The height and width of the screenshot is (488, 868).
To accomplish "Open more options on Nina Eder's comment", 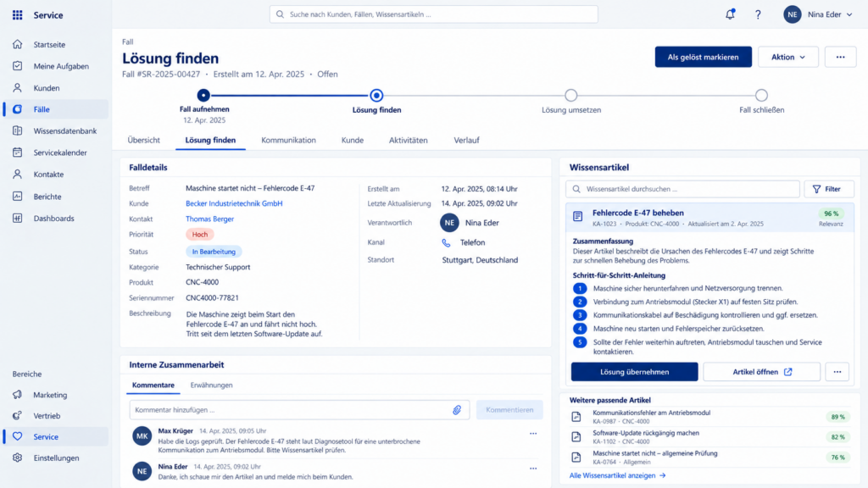I will click(533, 468).
